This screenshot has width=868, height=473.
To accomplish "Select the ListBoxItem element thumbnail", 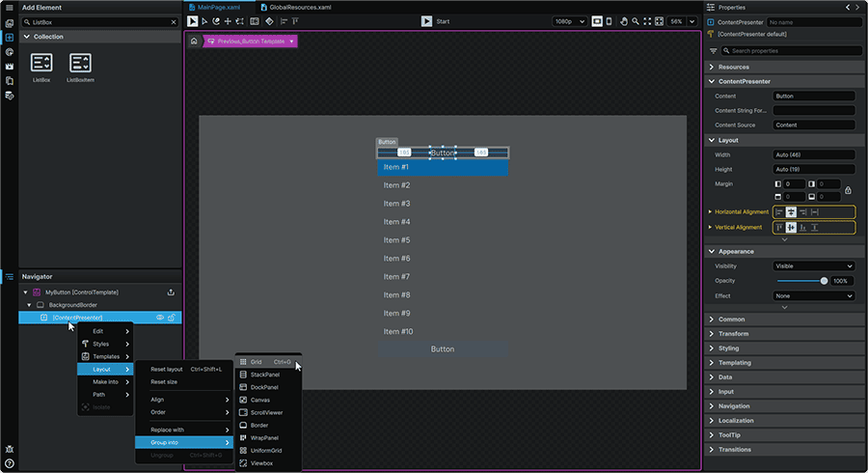I will (80, 68).
